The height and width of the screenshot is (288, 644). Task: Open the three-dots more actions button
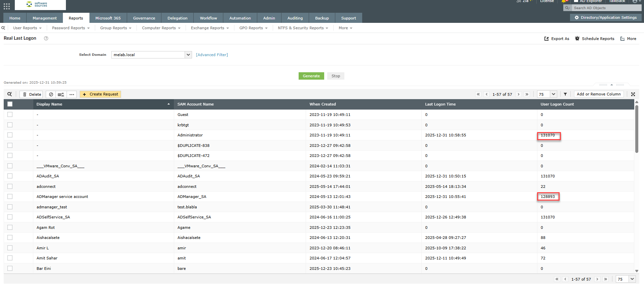[x=72, y=94]
